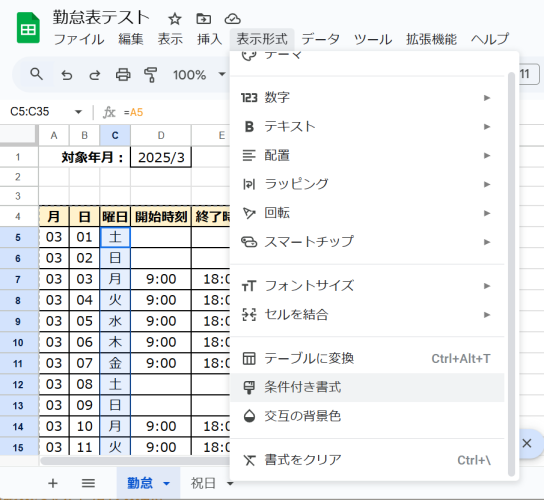This screenshot has width=544, height=500.
Task: Star the 勤怠表テスト document
Action: [175, 19]
